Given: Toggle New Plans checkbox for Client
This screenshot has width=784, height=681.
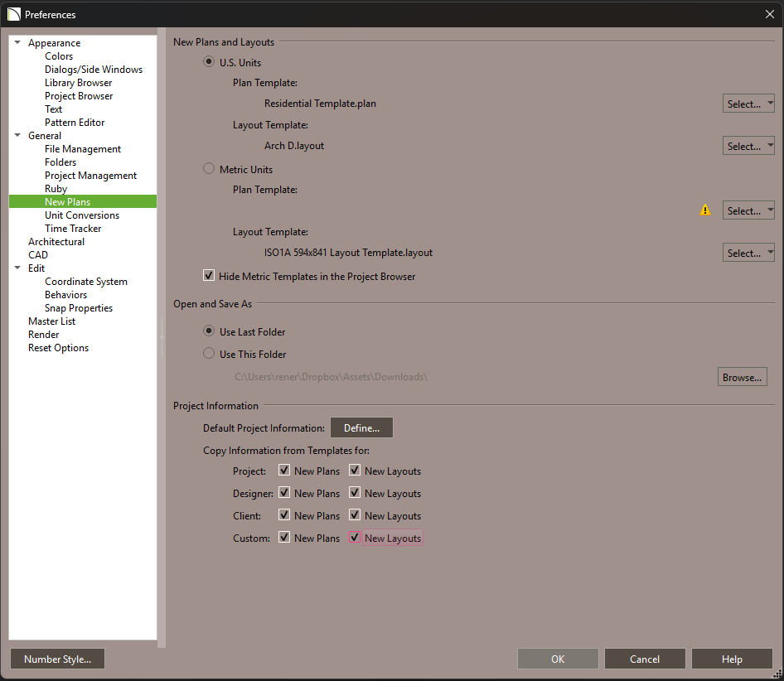Looking at the screenshot, I should click(284, 515).
